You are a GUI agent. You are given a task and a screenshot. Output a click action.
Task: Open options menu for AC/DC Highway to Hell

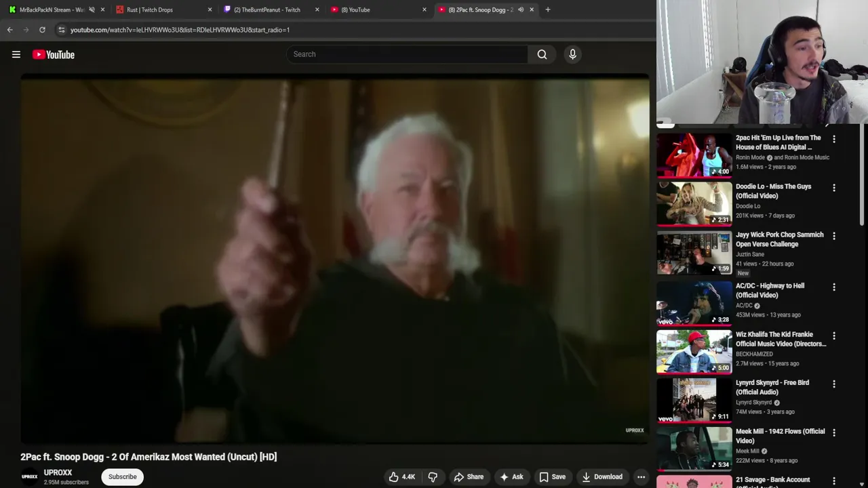834,287
